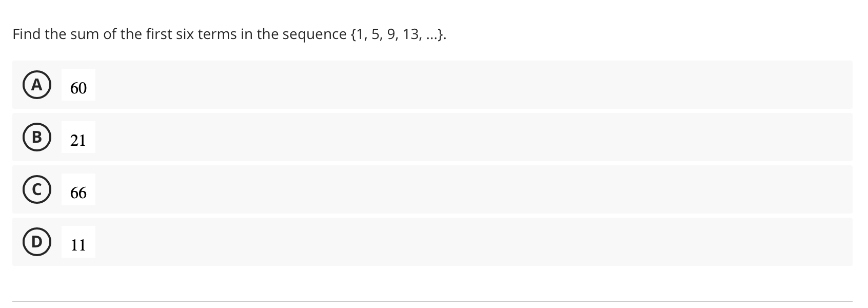This screenshot has height=308, width=868.
Task: Click the circled letter D icon
Action: pos(36,242)
